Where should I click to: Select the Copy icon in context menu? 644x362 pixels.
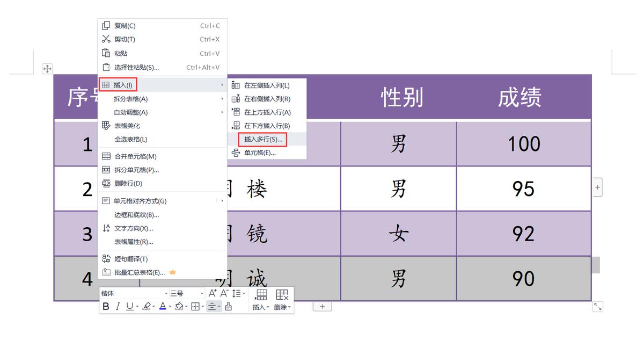click(x=107, y=25)
